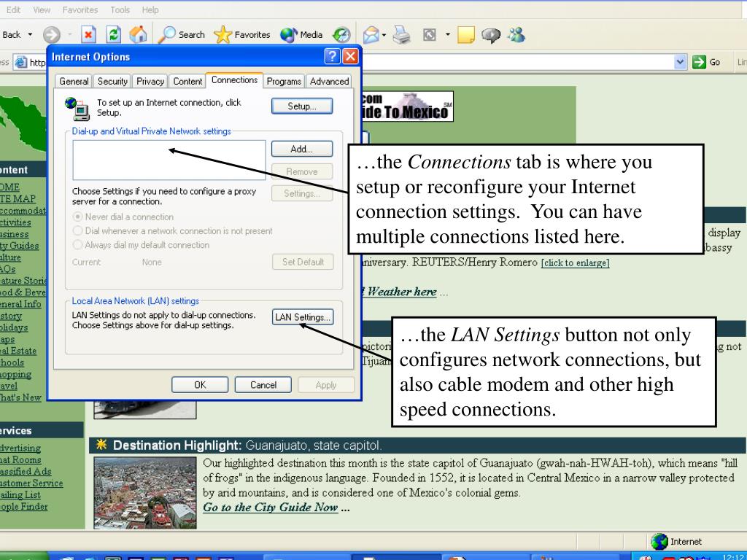Expand the Mail icon dropdown arrow

[384, 35]
